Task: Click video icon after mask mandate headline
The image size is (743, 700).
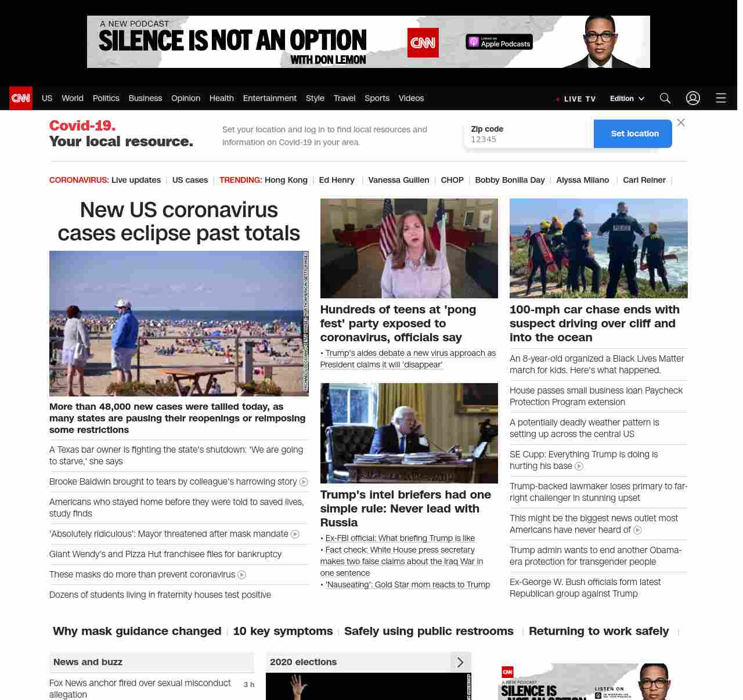Action: pyautogui.click(x=295, y=534)
